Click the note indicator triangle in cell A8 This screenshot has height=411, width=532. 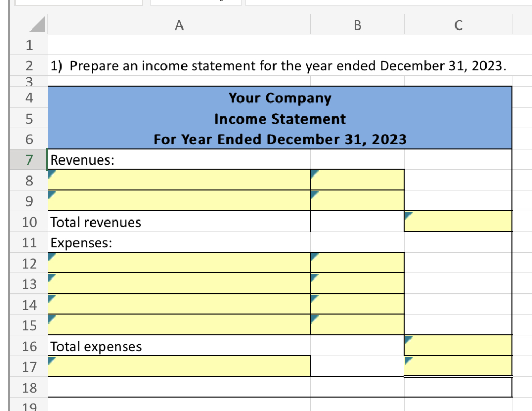pos(51,172)
